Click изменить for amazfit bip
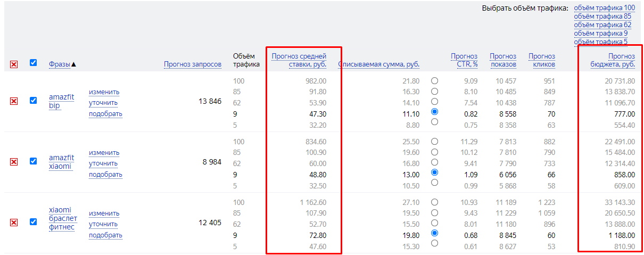Screen dimensions: 644x255 coord(104,92)
